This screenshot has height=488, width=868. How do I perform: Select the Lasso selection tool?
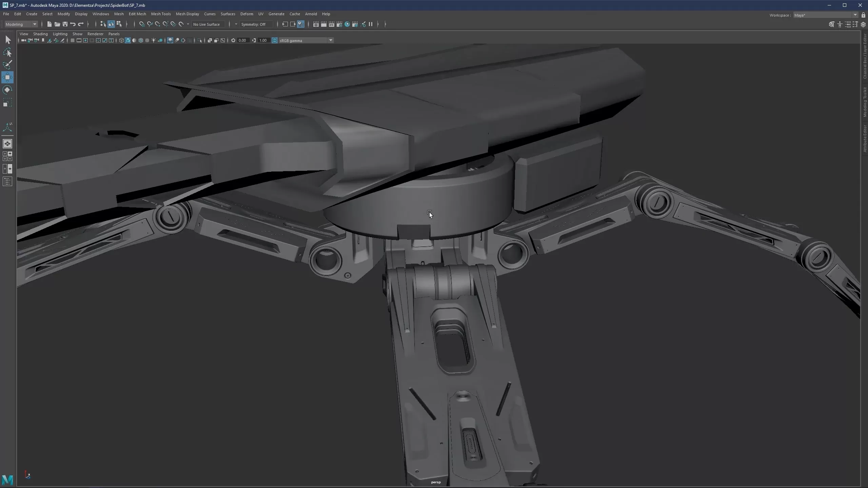click(7, 53)
